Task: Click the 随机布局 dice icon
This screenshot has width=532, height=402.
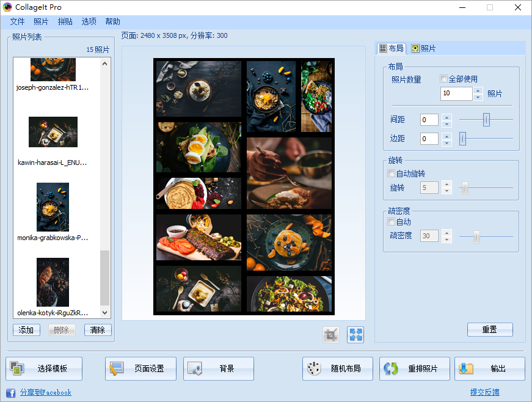Action: (337, 368)
